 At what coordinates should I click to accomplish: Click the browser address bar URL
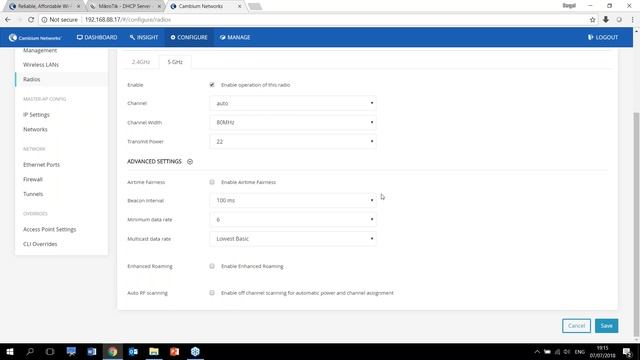click(128, 20)
